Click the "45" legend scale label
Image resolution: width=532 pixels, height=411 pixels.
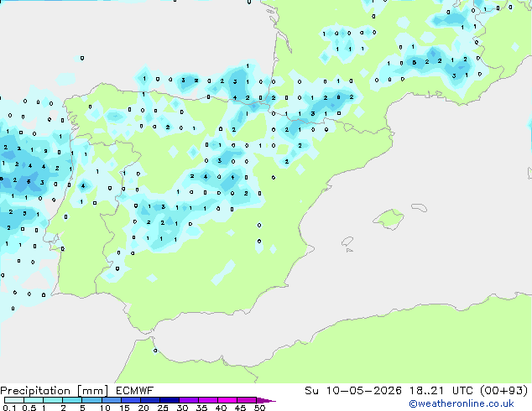(240, 408)
